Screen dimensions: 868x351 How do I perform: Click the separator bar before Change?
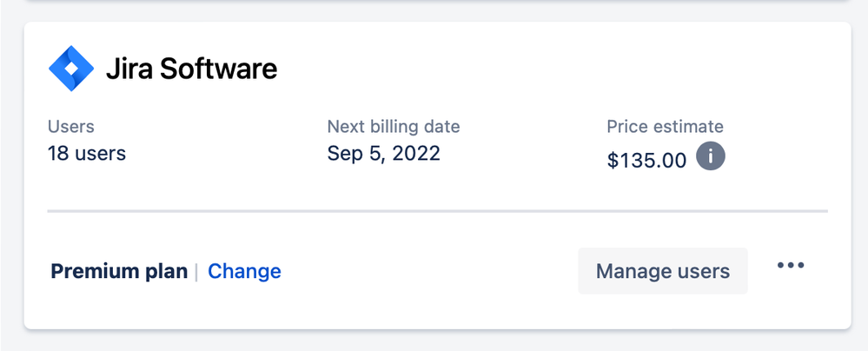pos(196,271)
